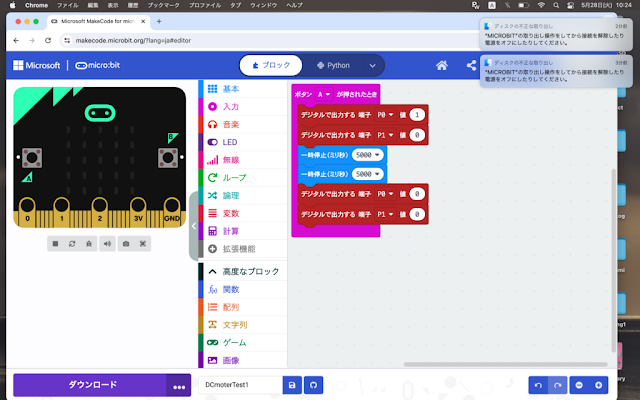The height and width of the screenshot is (400, 640).
Task: Go to the Home page icon
Action: (442, 65)
